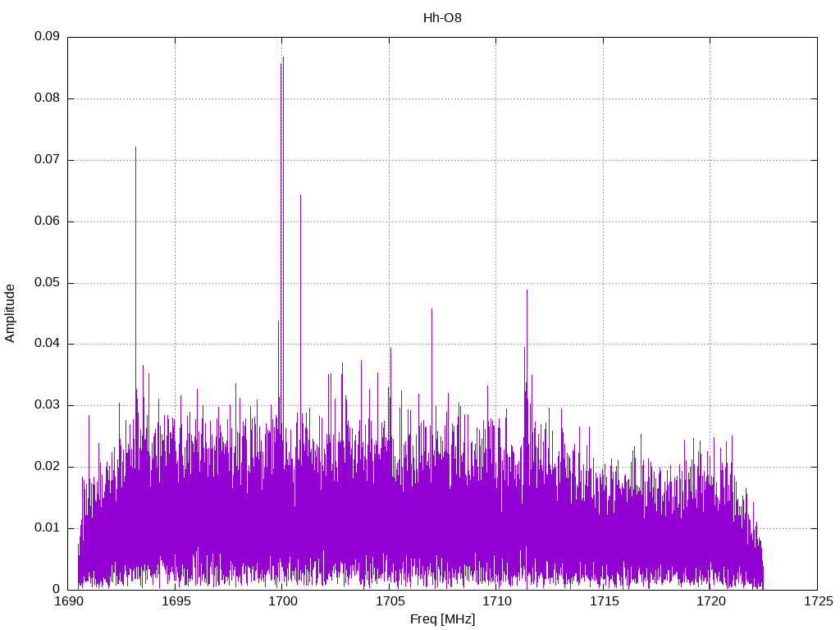
Task: Select the 0.05 y-axis tick label
Action: click(x=46, y=283)
